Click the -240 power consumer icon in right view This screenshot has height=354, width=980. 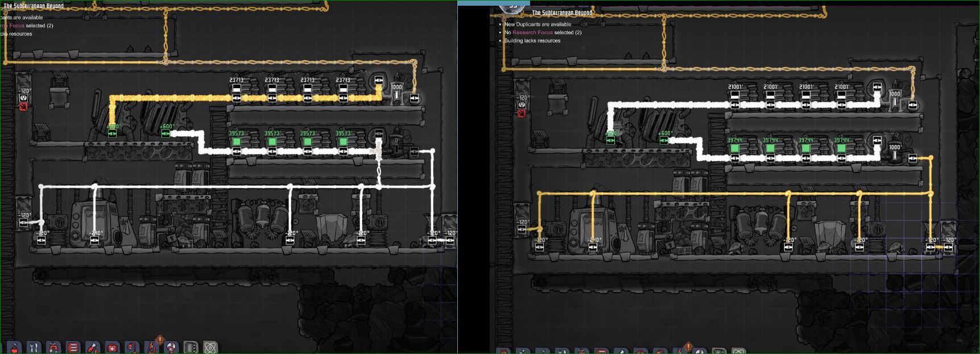click(x=593, y=247)
